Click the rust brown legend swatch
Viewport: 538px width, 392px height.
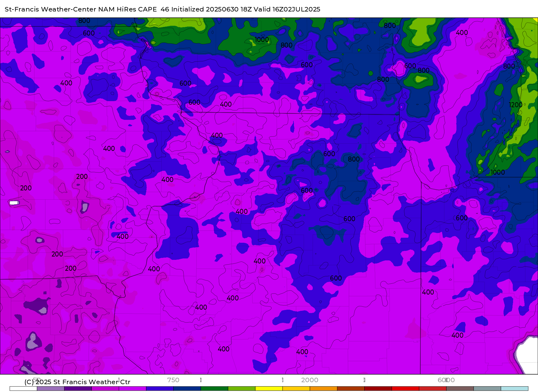point(351,389)
